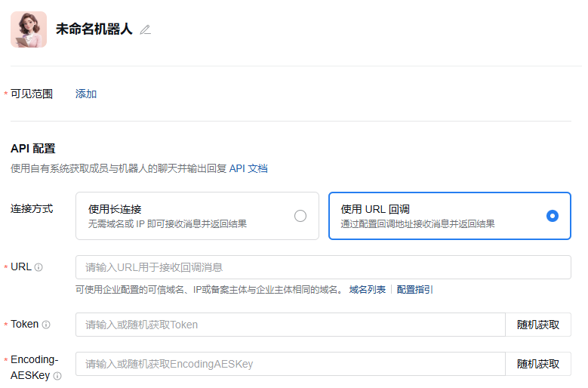Focus the EncodingAESKey input field
This screenshot has width=588, height=388.
pyautogui.click(x=290, y=364)
